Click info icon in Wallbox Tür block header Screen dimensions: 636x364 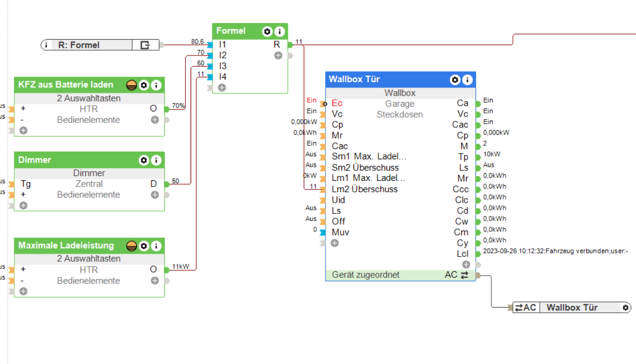point(467,80)
